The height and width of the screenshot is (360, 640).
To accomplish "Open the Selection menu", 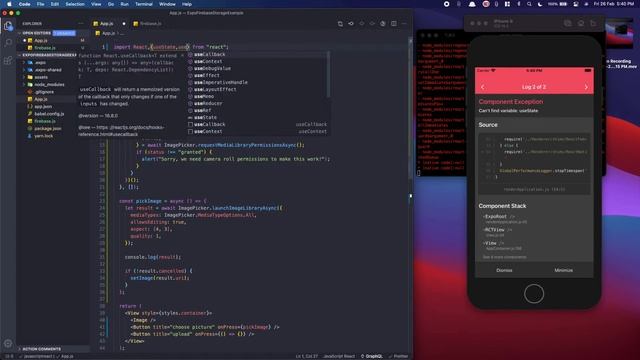I will 75,4.
